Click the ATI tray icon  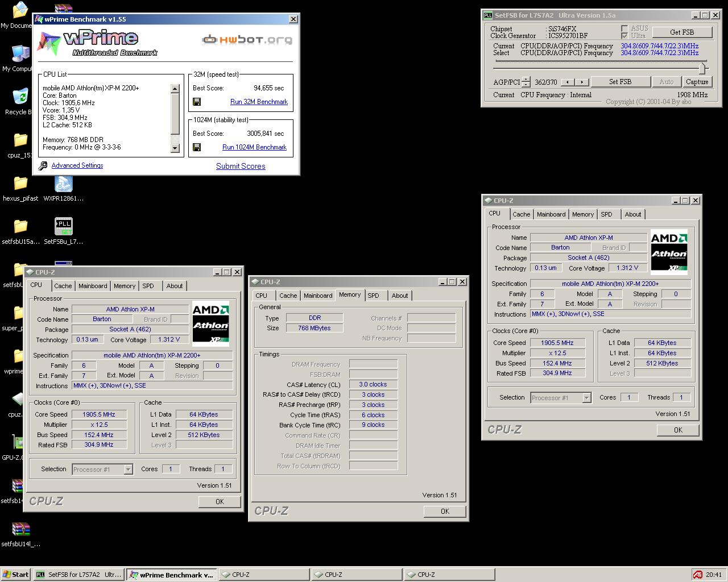697,575
